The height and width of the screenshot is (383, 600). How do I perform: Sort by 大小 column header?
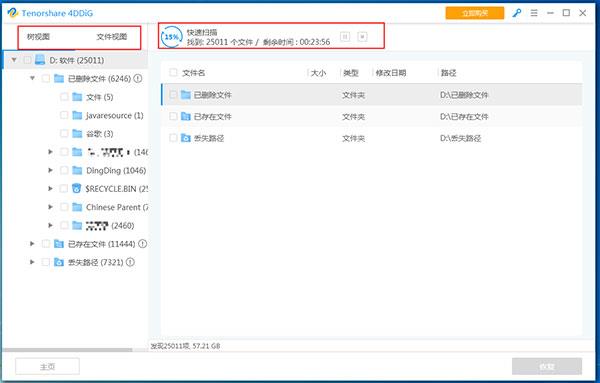coord(318,73)
